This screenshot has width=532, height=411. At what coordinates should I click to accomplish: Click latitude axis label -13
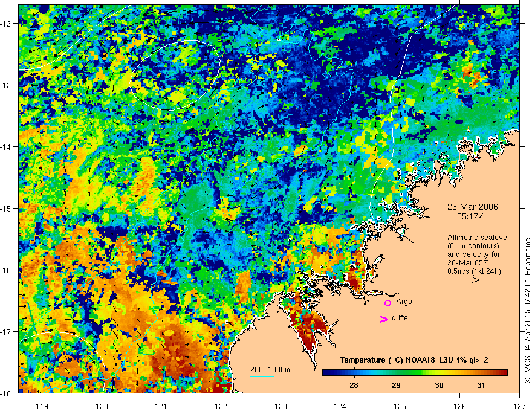pyautogui.click(x=7, y=85)
